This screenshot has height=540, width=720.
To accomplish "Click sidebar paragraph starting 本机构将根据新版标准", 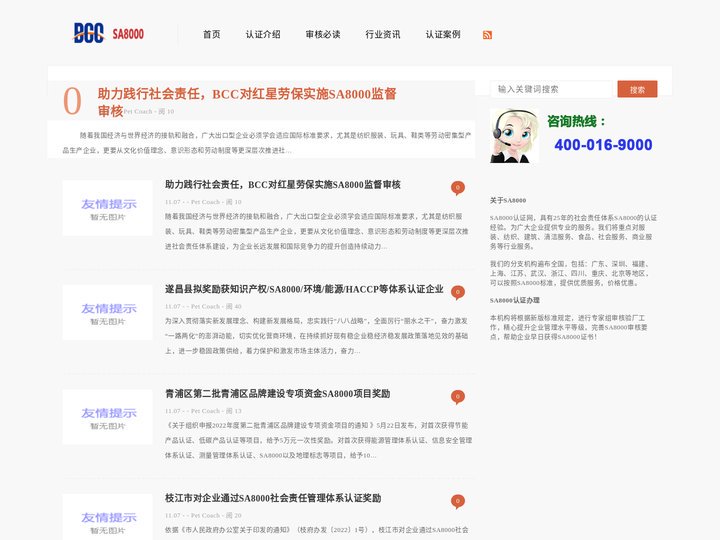I will [568, 327].
